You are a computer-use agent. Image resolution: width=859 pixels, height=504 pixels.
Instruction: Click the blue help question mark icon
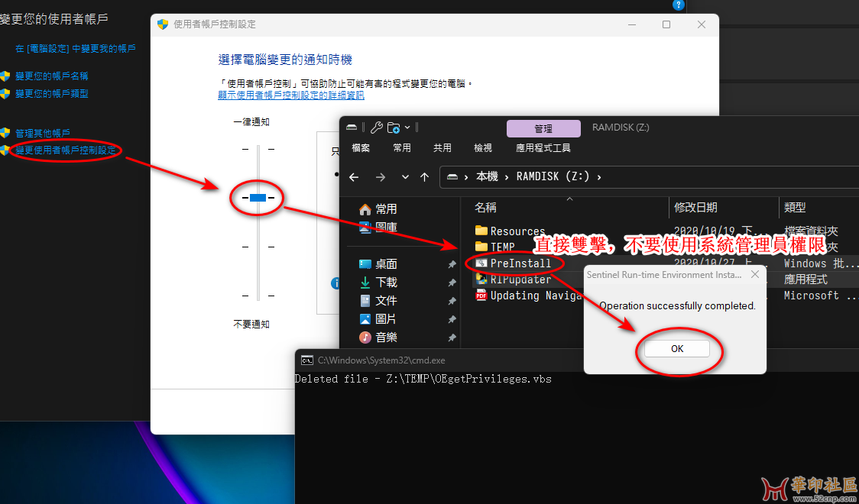pyautogui.click(x=677, y=5)
